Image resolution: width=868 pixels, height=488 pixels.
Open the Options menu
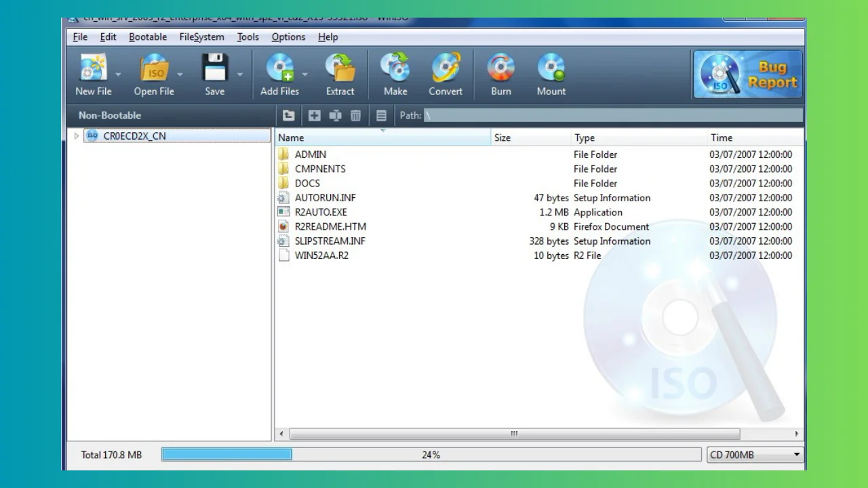tap(288, 37)
